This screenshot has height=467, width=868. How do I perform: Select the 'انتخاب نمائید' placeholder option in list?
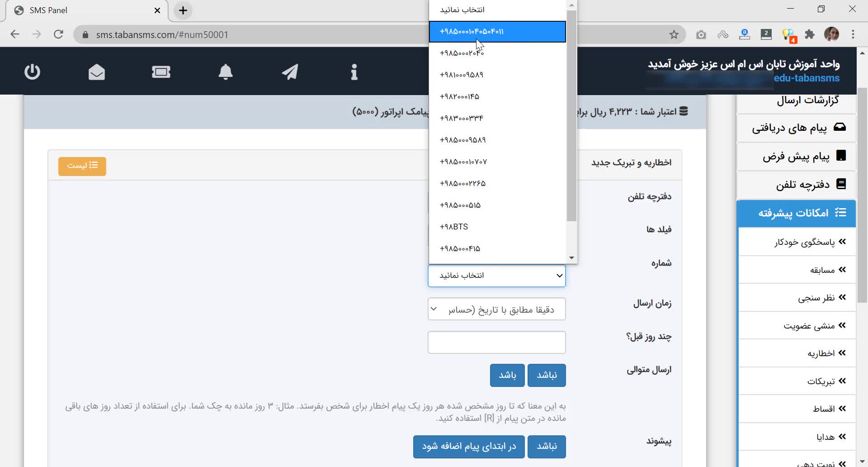tap(497, 10)
